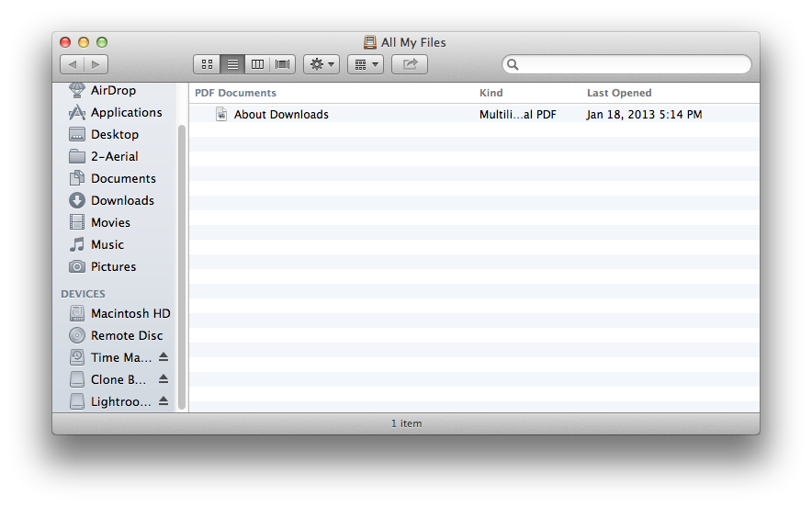Sort by the Last Opened column header

pyautogui.click(x=619, y=93)
